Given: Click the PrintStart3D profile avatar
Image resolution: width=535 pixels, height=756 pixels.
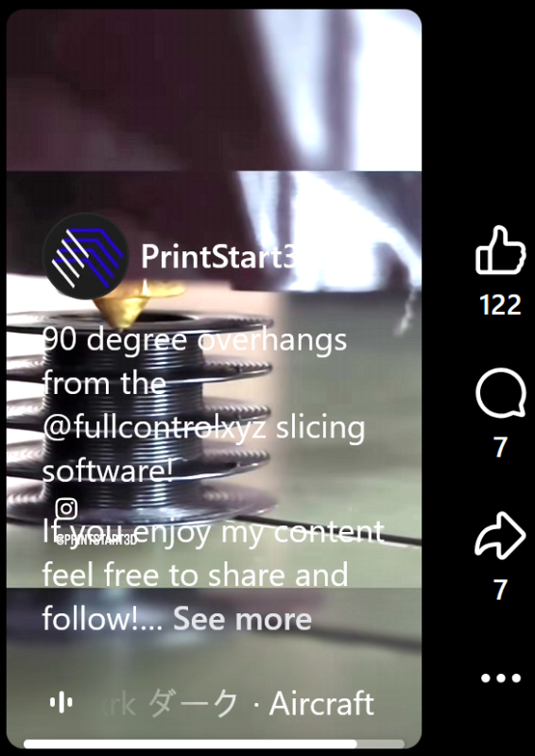Looking at the screenshot, I should point(86,256).
